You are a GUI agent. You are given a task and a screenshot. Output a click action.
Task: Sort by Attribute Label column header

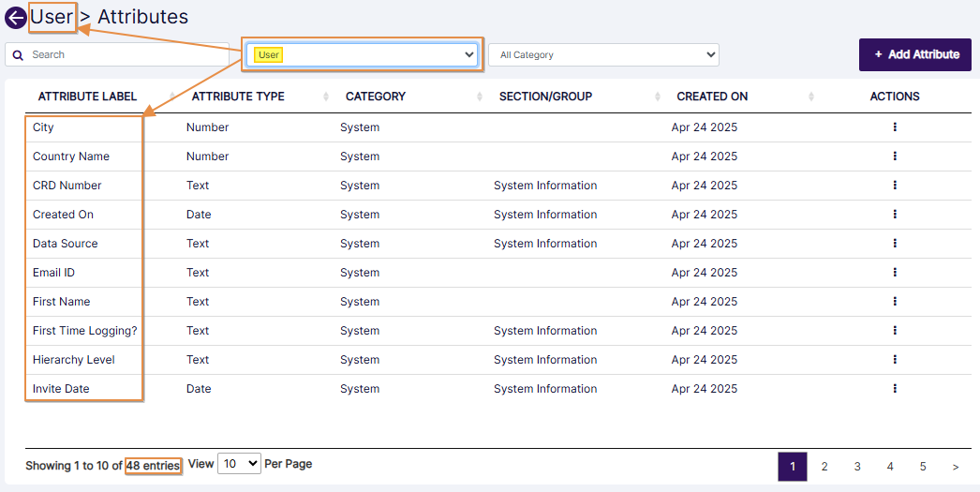pyautogui.click(x=87, y=97)
